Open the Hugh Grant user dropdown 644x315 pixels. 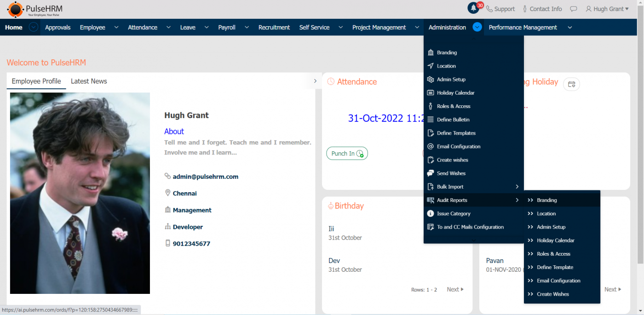point(607,9)
